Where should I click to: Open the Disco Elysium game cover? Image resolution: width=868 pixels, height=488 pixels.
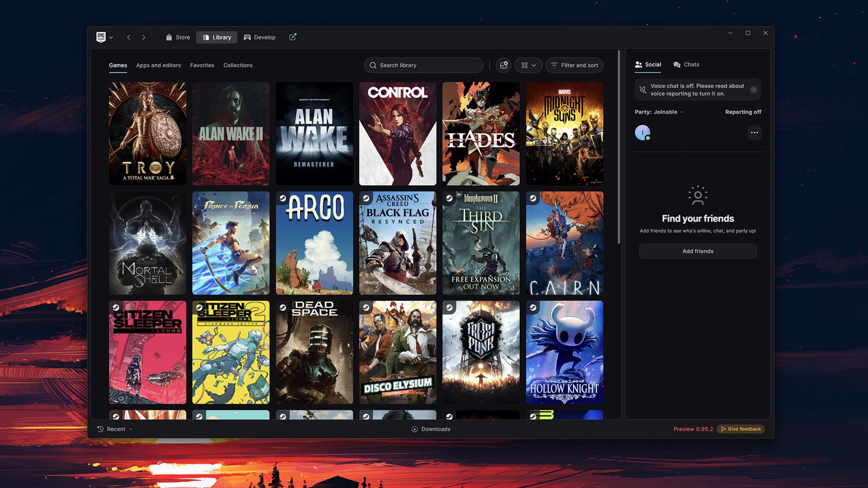click(398, 352)
